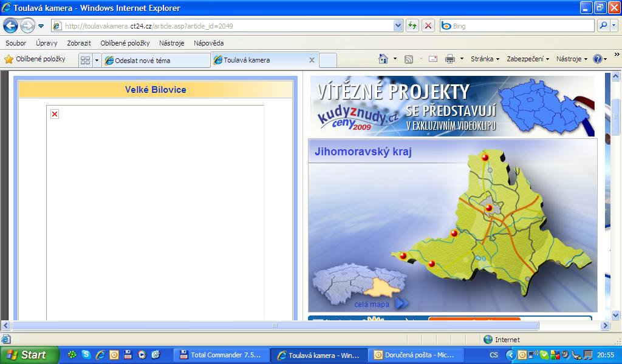Open the Zobrazit menu

[79, 43]
